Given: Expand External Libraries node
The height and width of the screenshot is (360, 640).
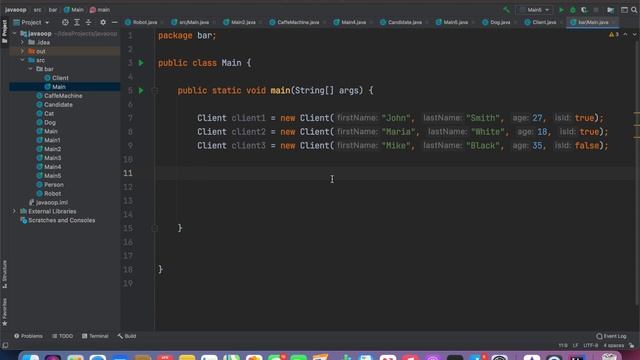Looking at the screenshot, I should tap(14, 211).
